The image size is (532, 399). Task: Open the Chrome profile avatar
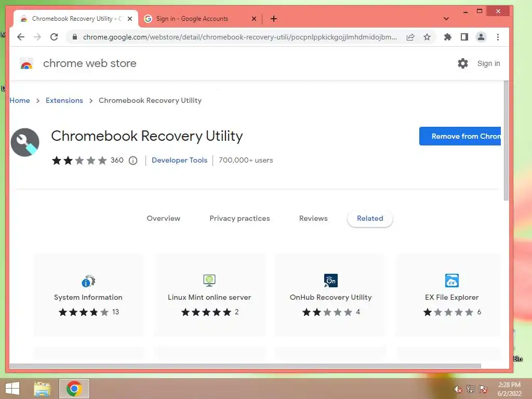tap(481, 37)
